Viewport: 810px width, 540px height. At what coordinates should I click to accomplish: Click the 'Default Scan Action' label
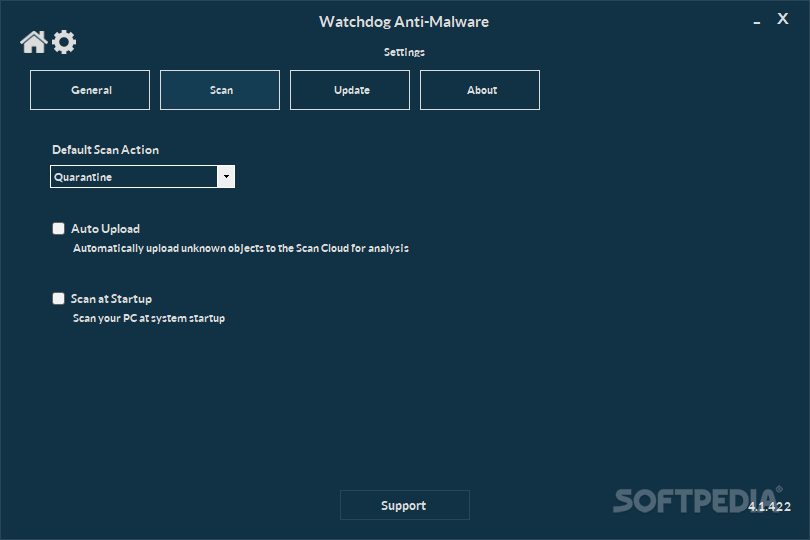click(x=105, y=150)
